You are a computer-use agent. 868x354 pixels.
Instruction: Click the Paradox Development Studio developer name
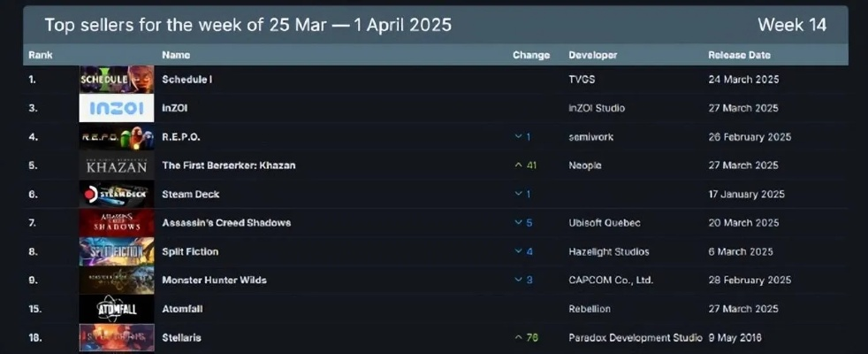pyautogui.click(x=636, y=337)
